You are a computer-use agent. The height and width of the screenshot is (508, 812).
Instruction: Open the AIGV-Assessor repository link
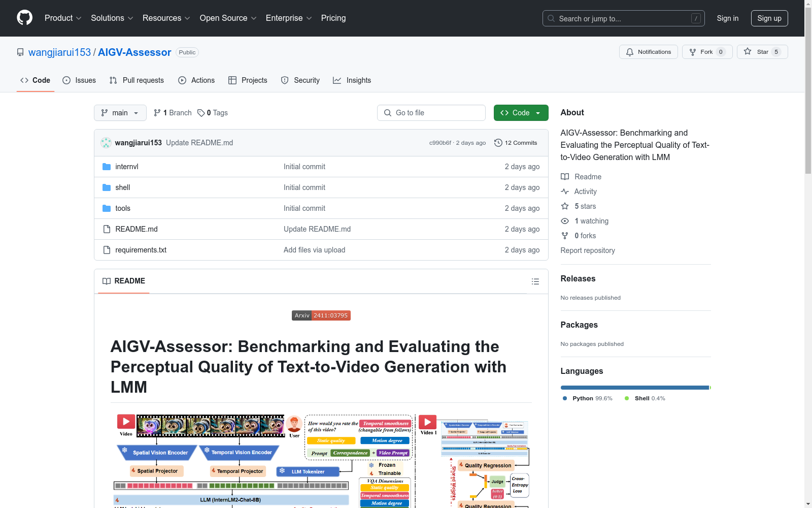pyautogui.click(x=134, y=52)
